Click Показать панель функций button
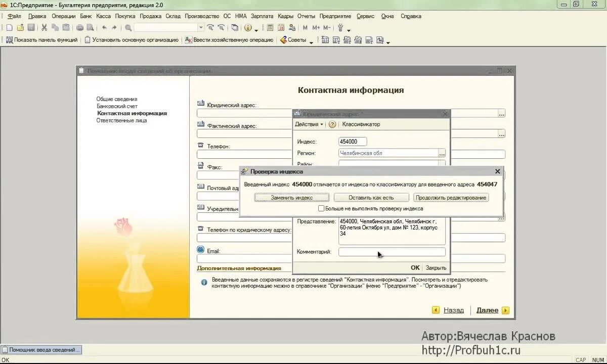This screenshot has width=607, height=364. (x=41, y=40)
